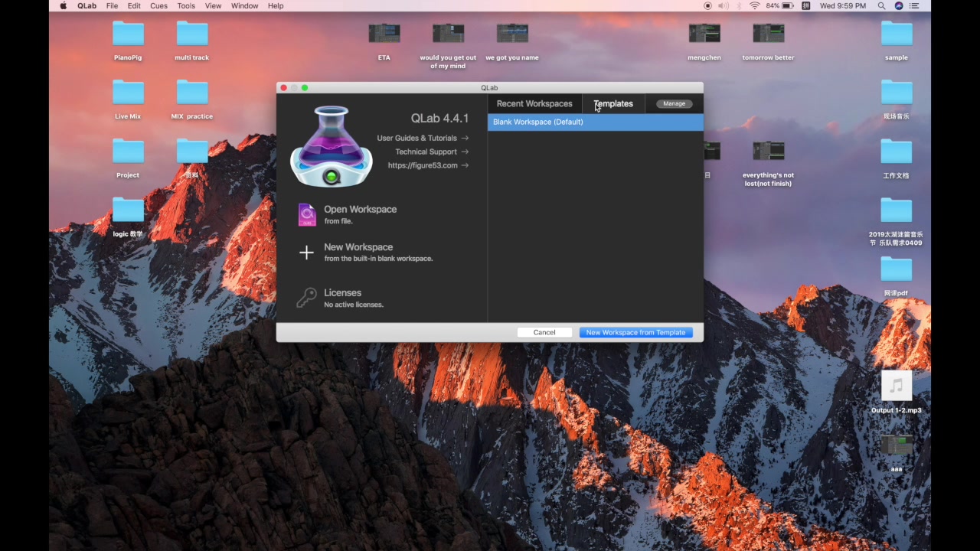Select the 现场音乐 folder icon
The width and height of the screenshot is (980, 551).
click(x=897, y=93)
